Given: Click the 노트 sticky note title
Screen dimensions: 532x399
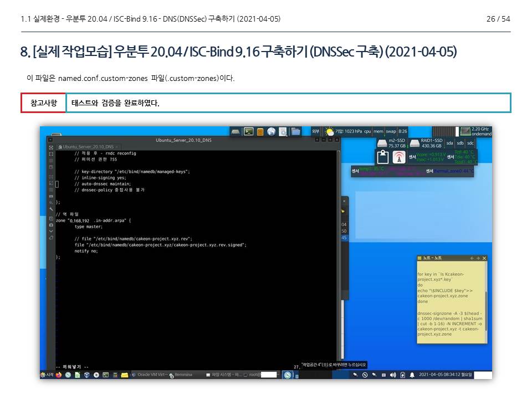Looking at the screenshot, I should (432, 258).
